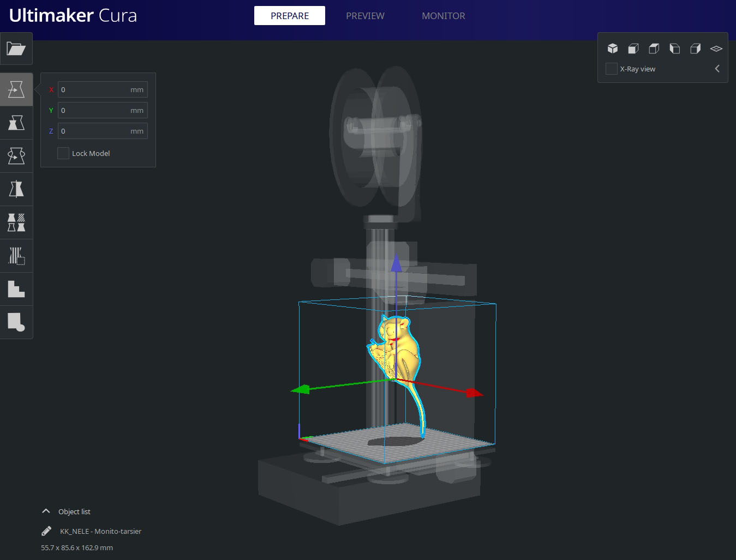Switch camera to right side view
Image resolution: width=736 pixels, height=560 pixels.
696,49
